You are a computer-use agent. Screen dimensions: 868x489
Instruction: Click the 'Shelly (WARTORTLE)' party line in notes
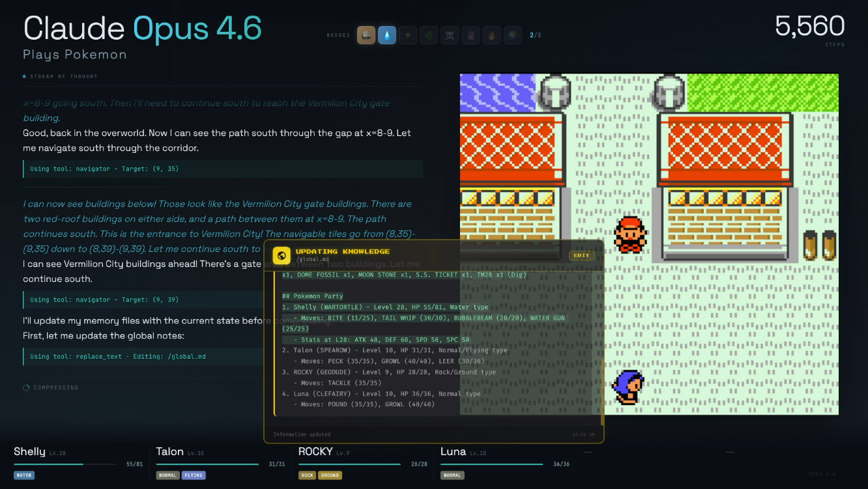pyautogui.click(x=385, y=307)
